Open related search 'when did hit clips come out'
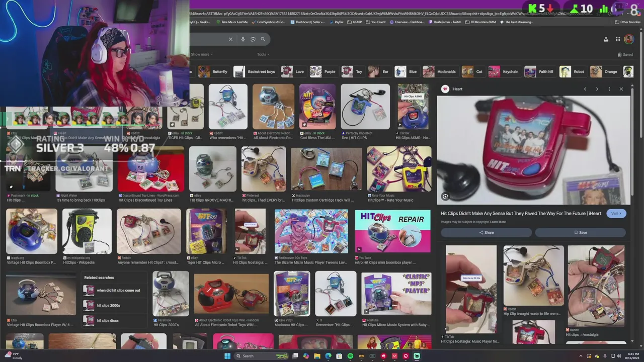This screenshot has width=644, height=362. 114,290
